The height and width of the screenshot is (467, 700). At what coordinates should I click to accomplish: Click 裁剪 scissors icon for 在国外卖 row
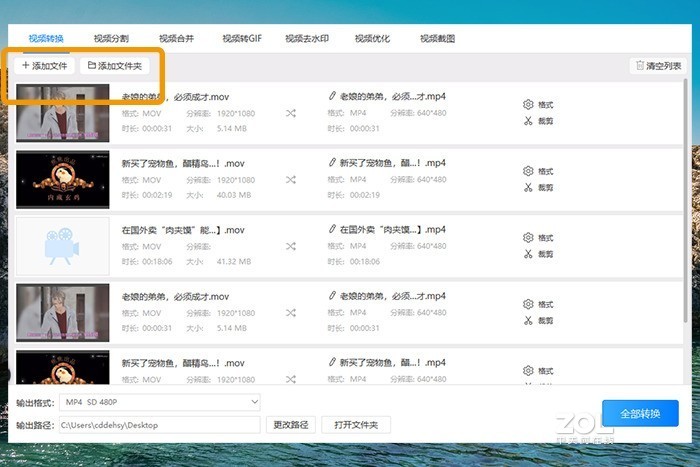click(528, 254)
